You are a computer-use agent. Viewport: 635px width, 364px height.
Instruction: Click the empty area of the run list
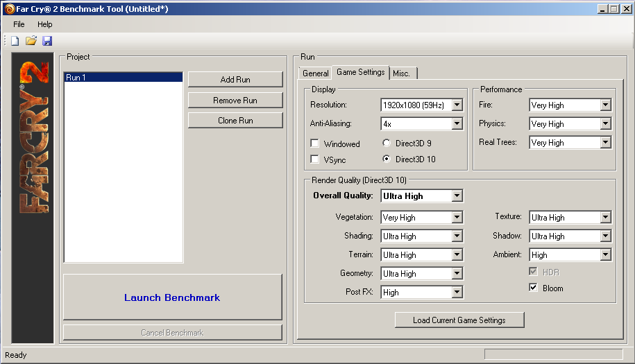click(123, 172)
